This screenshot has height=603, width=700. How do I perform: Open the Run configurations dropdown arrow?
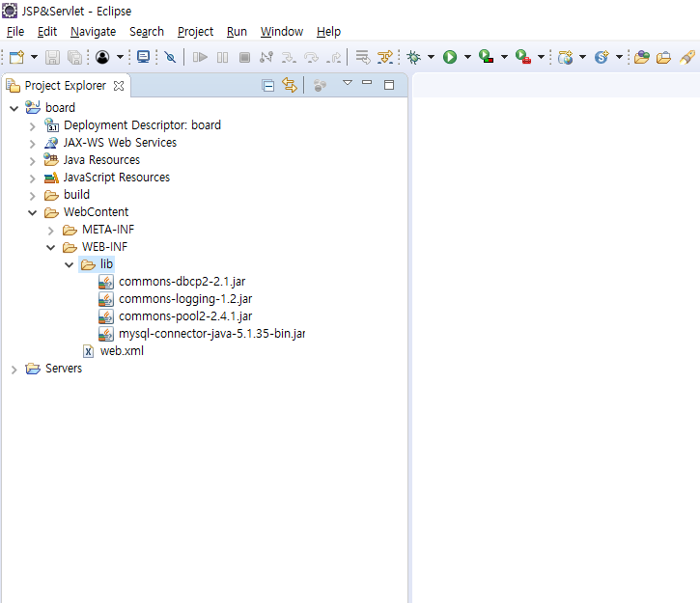click(x=467, y=57)
